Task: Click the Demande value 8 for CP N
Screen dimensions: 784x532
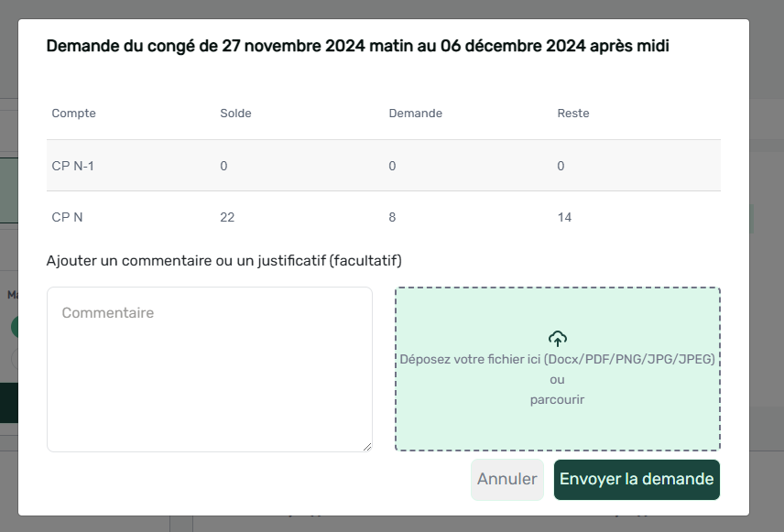Action: (393, 217)
